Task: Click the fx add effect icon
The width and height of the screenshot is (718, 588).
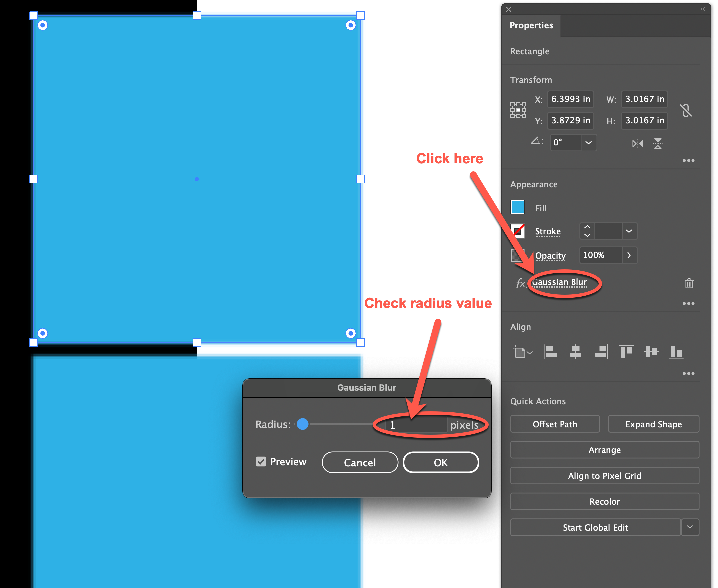Action: (x=520, y=283)
